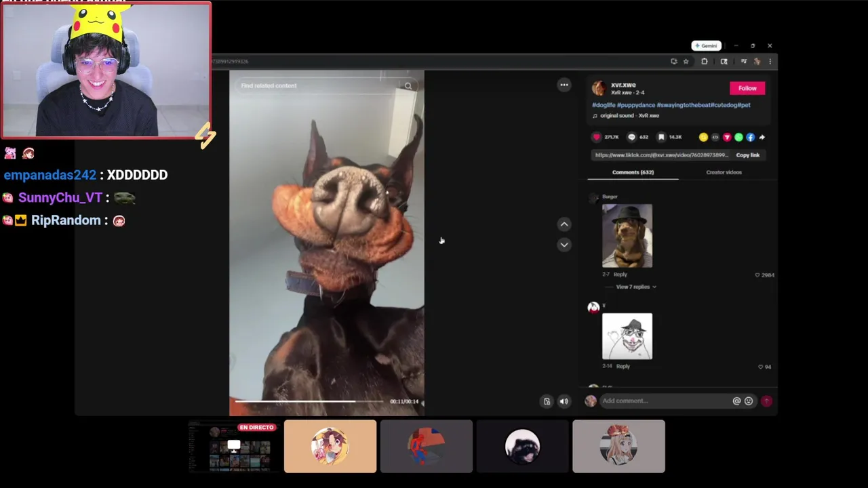Image resolution: width=868 pixels, height=488 pixels.
Task: Open the search-with-lens icon in browser toolbar
Action: [724, 62]
